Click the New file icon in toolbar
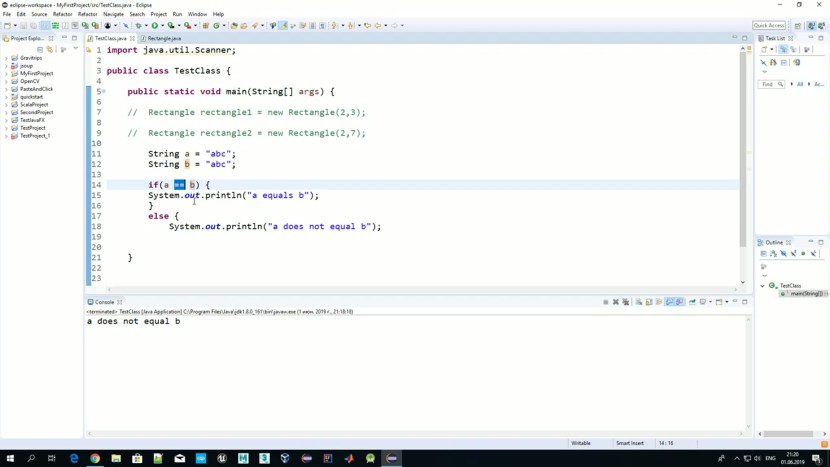The width and height of the screenshot is (830, 467). (x=7, y=25)
